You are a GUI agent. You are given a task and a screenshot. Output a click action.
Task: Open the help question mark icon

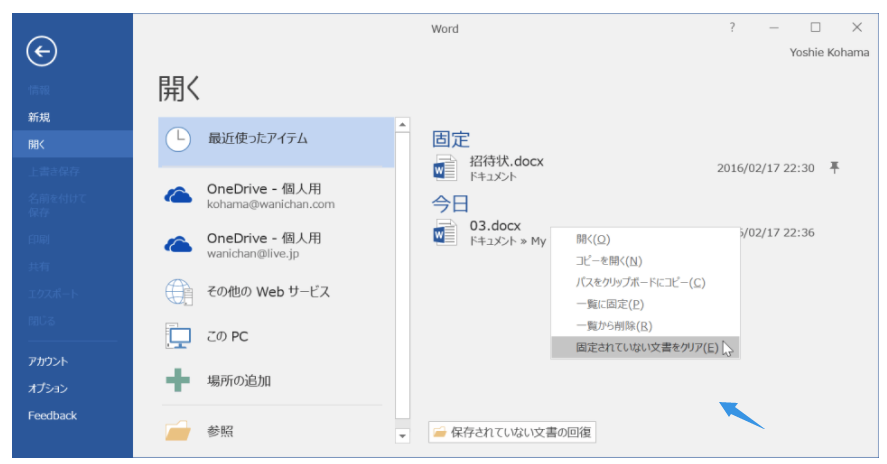pos(732,27)
